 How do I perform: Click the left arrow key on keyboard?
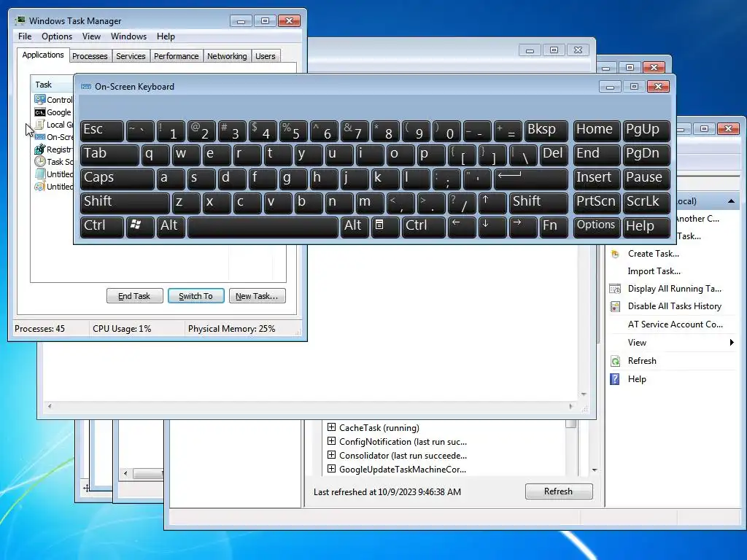pyautogui.click(x=462, y=227)
